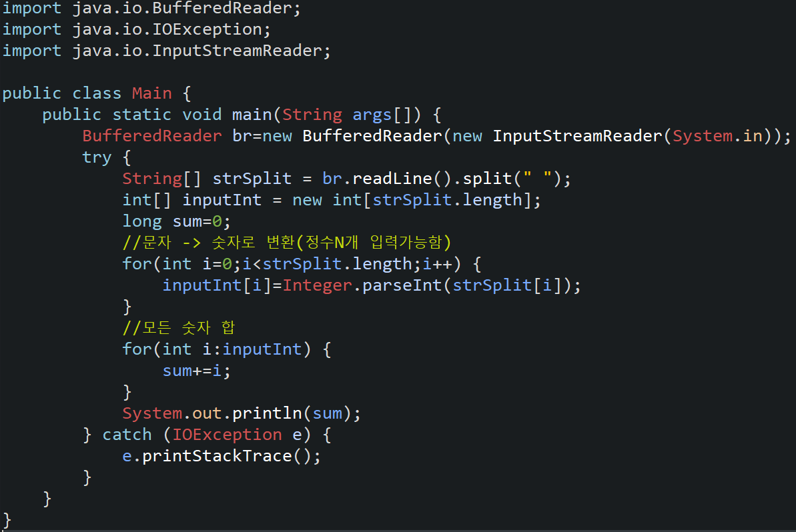Click System.in in the constructor call
Image resolution: width=796 pixels, height=532 pixels.
[718, 137]
